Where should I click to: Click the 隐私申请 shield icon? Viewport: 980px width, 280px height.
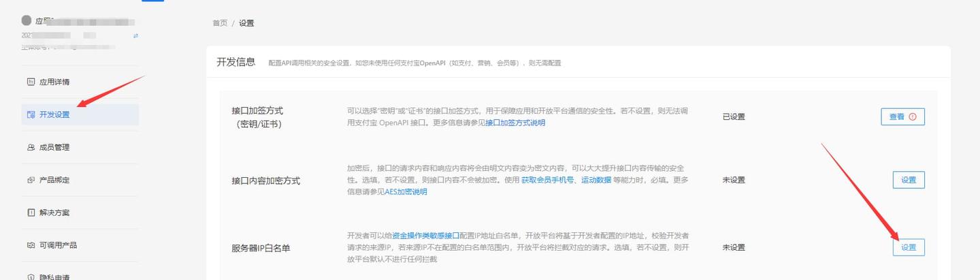pos(31,277)
